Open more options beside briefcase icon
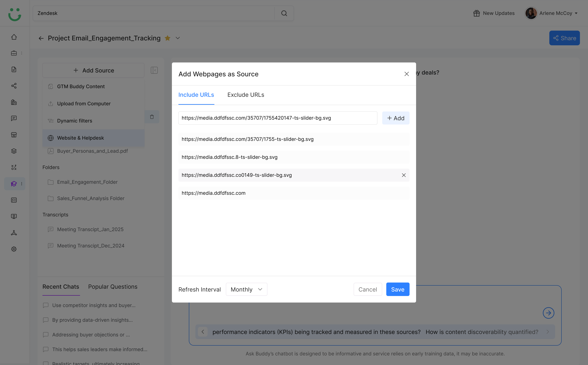Viewport: 588px width, 365px height. 22,53
